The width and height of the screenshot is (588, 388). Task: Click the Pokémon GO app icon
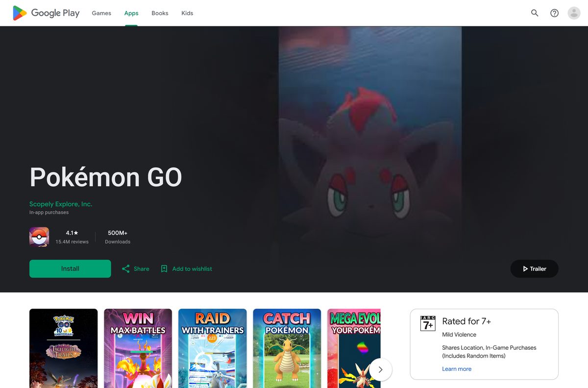tap(39, 237)
